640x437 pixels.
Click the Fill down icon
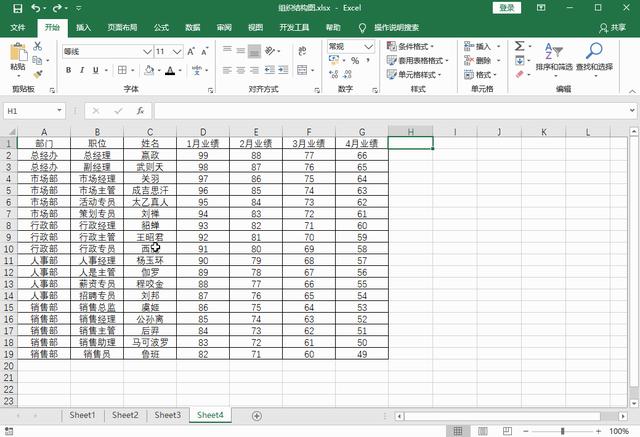(520, 60)
